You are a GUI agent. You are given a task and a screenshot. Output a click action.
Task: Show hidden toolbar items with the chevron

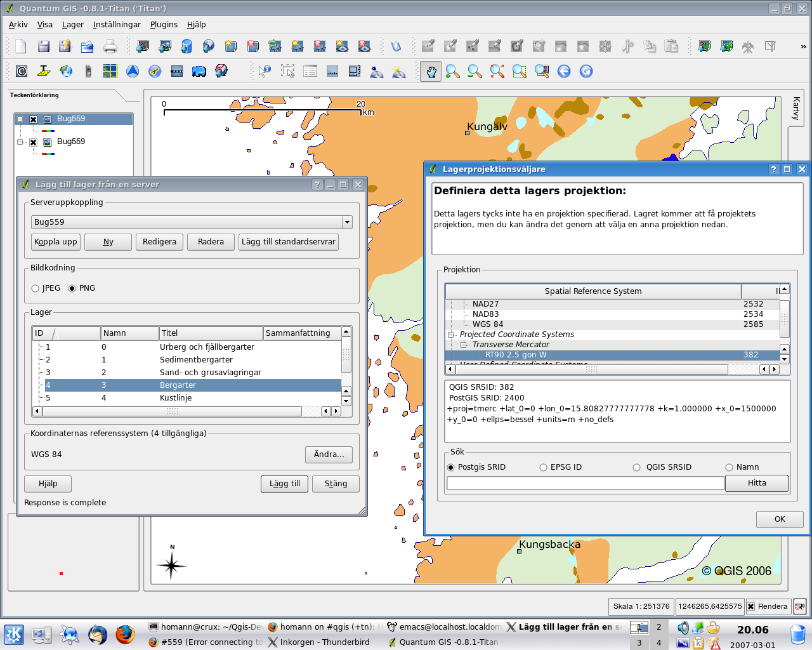(x=803, y=46)
